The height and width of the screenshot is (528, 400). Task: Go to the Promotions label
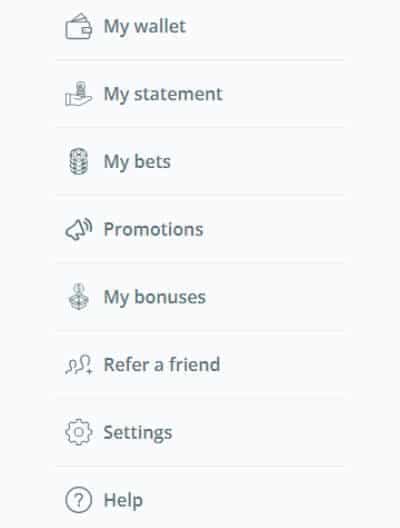point(154,230)
